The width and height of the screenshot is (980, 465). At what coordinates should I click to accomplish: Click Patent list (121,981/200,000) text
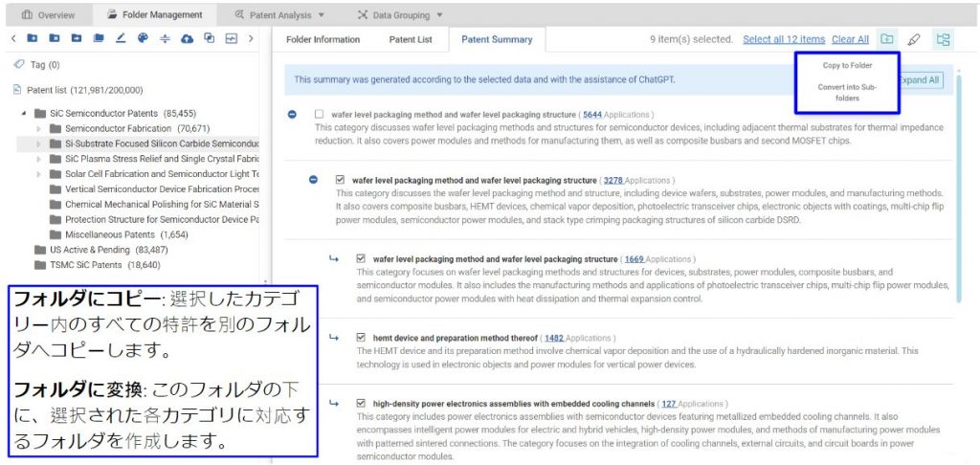pyautogui.click(x=84, y=90)
